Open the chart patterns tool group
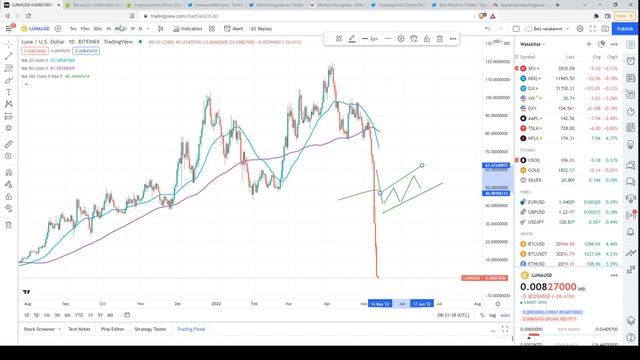The height and width of the screenshot is (360, 640). tap(9, 104)
